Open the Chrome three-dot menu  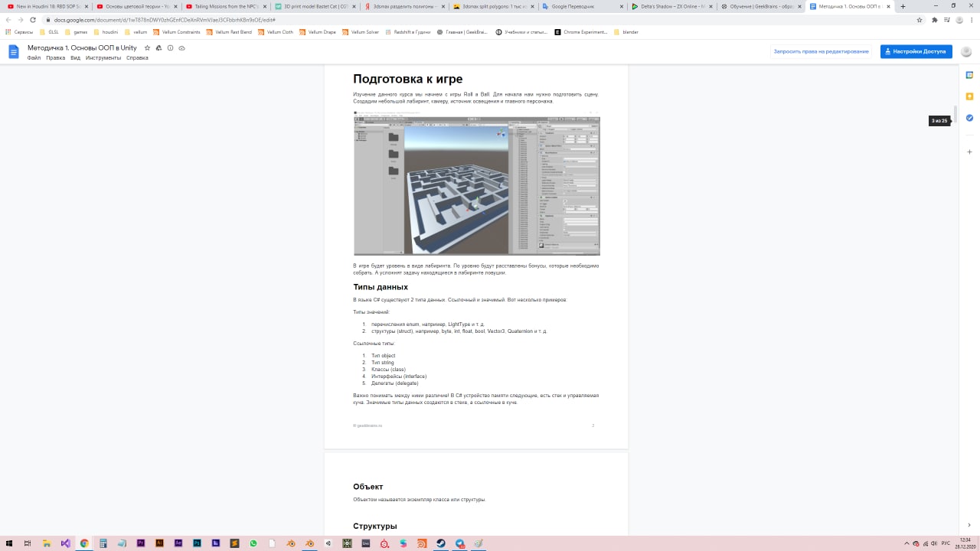click(x=972, y=20)
